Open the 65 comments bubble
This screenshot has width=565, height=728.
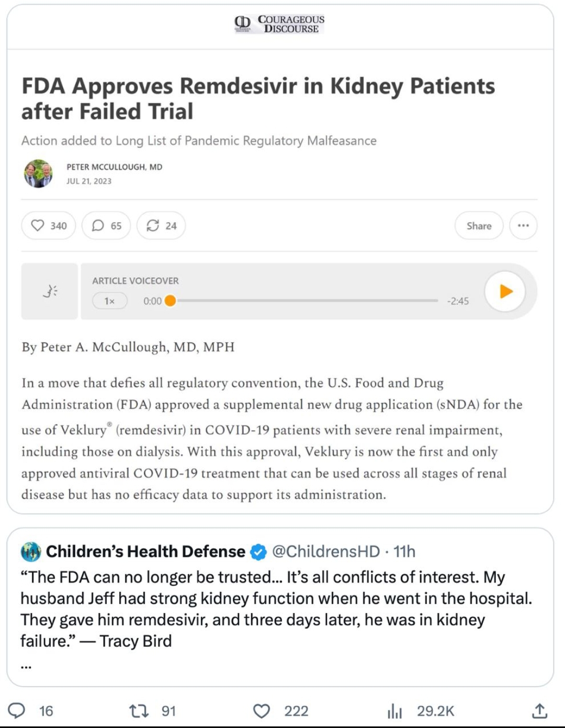tap(106, 225)
